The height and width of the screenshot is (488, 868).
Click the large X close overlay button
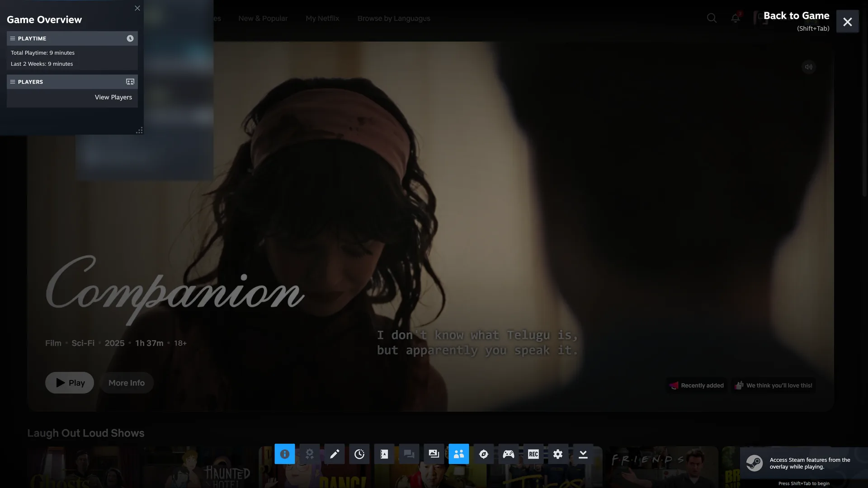(848, 22)
